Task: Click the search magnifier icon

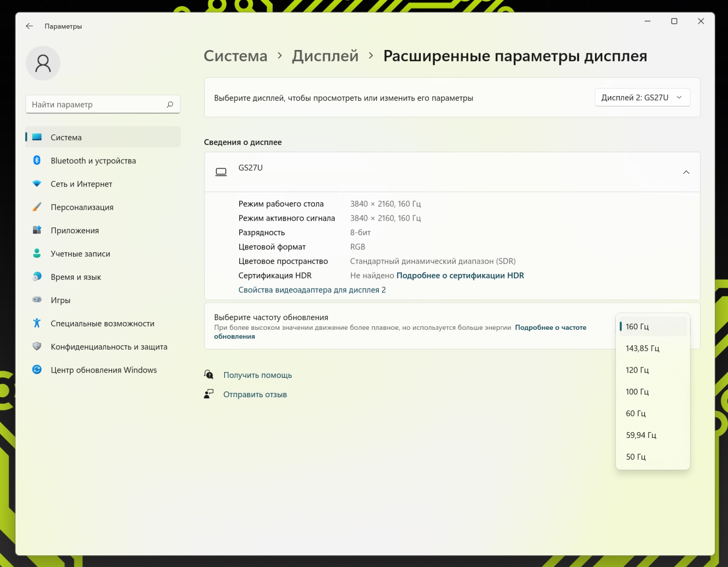Action: 170,104
